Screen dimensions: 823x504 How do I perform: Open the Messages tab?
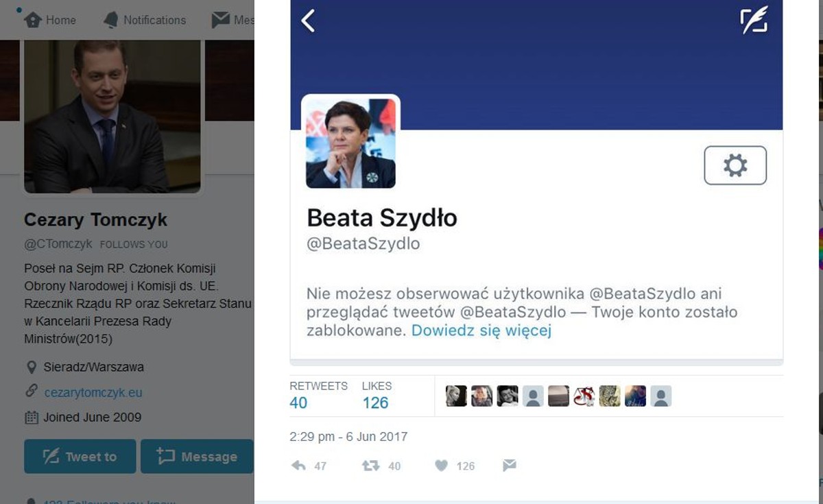tap(233, 20)
